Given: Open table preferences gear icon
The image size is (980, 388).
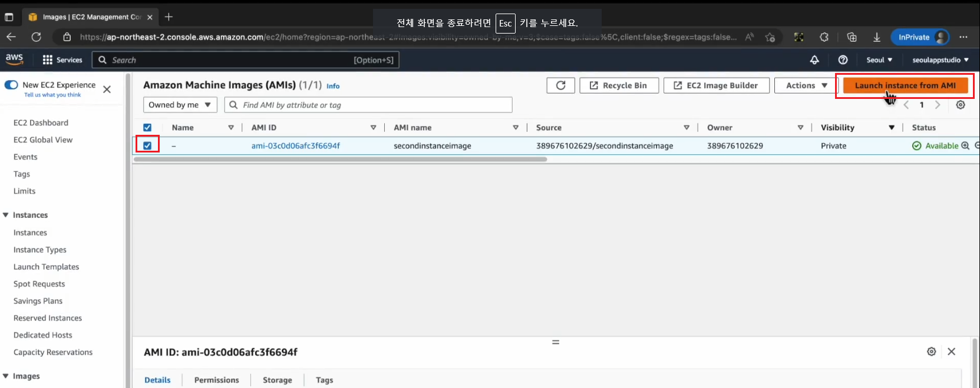Looking at the screenshot, I should tap(961, 105).
